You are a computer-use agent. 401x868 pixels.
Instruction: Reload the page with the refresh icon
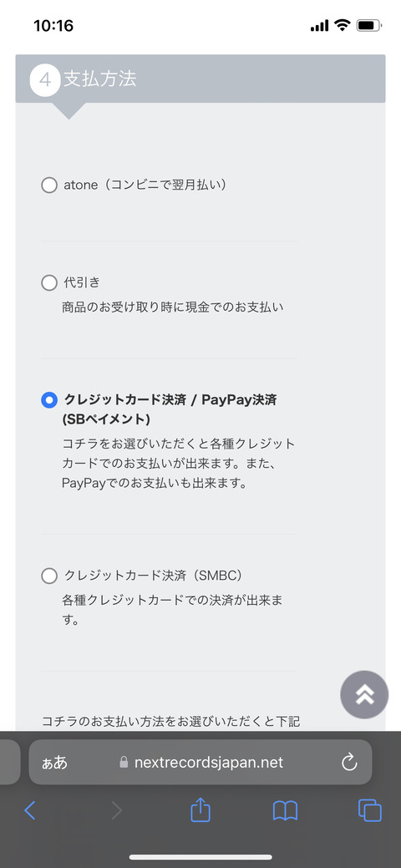(349, 762)
